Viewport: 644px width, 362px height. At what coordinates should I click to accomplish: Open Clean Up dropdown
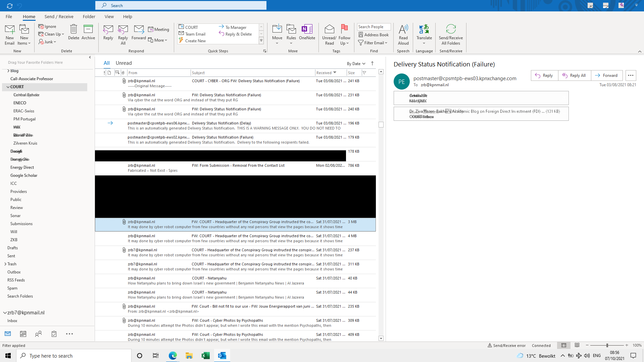pos(51,34)
